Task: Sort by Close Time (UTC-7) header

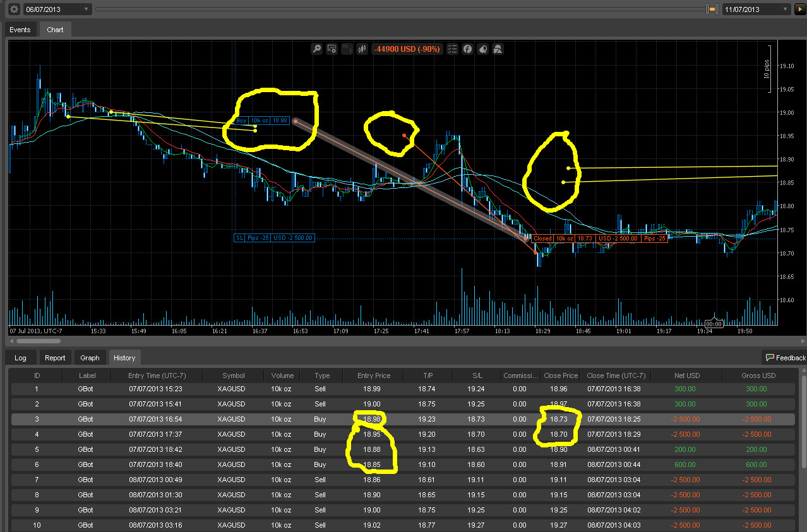Action: coord(616,375)
